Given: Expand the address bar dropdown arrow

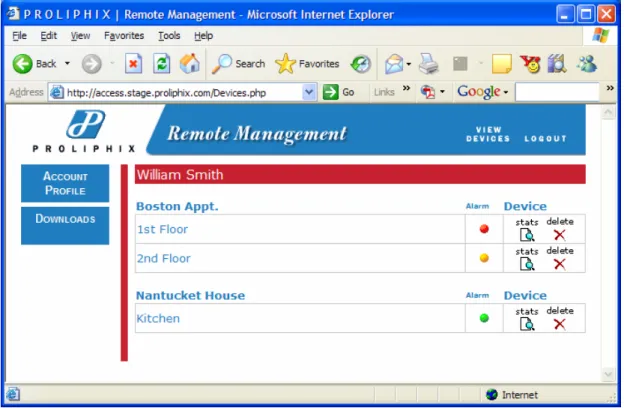Looking at the screenshot, I should (308, 92).
